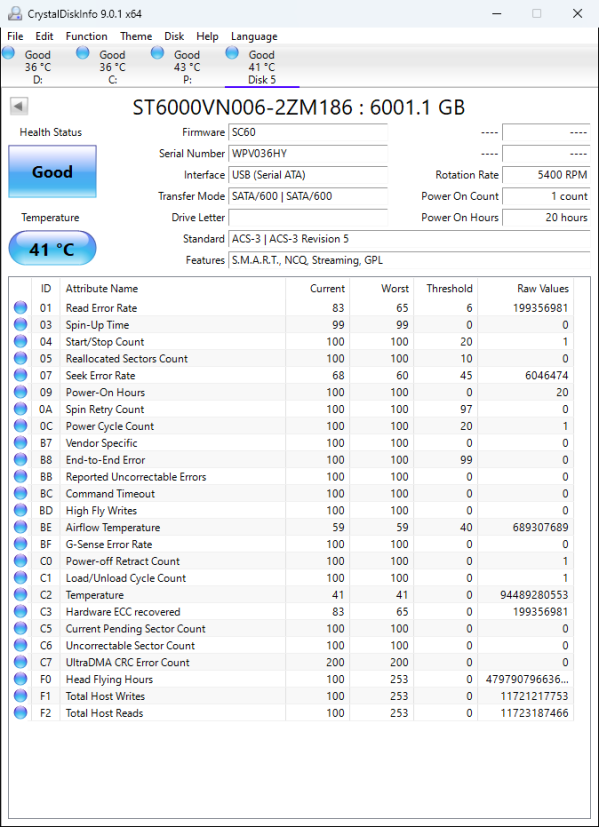This screenshot has width=599, height=827.
Task: Open the File menu
Action: 15,36
